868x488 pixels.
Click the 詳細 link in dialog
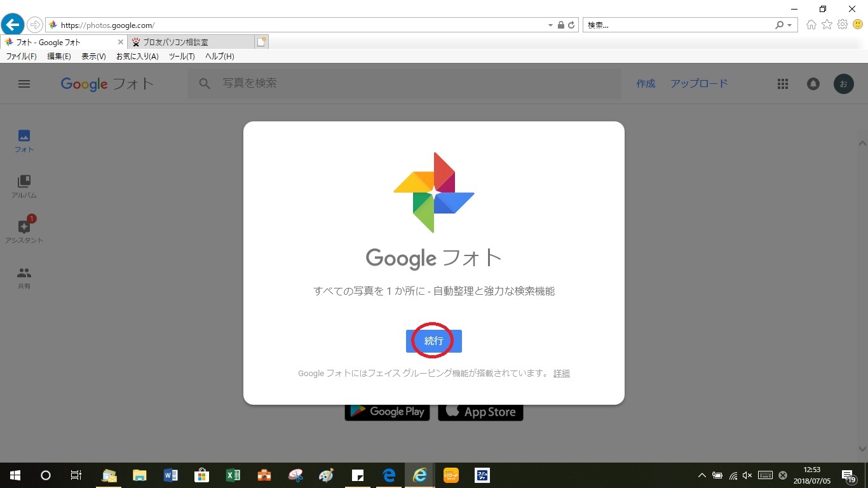click(562, 374)
